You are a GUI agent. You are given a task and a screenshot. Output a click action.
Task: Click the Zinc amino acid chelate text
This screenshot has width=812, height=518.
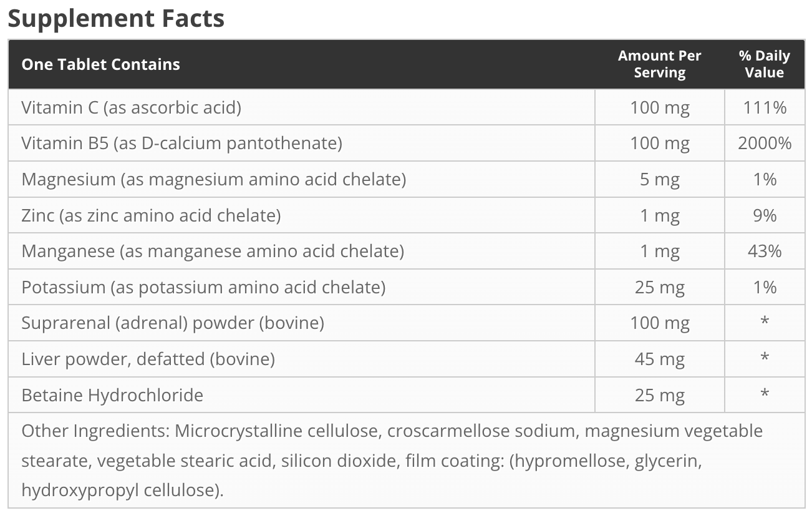click(151, 215)
